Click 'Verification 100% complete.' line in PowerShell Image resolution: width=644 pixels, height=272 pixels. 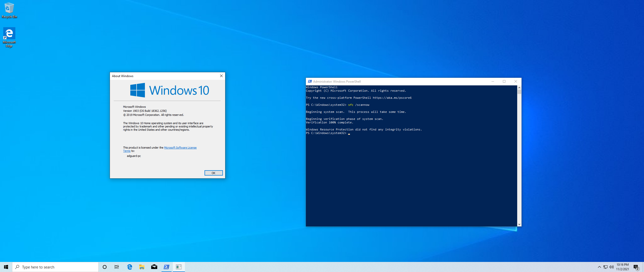[x=330, y=122]
